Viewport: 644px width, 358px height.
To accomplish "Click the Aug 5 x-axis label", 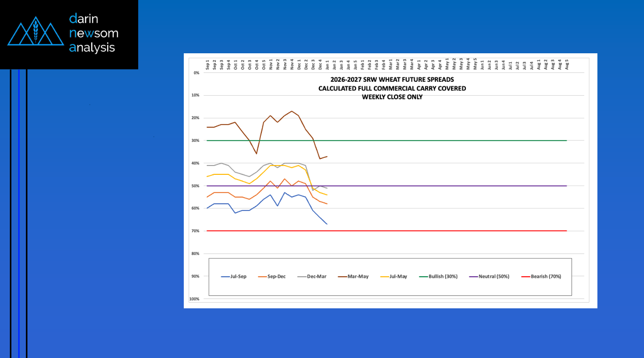I will (567, 65).
